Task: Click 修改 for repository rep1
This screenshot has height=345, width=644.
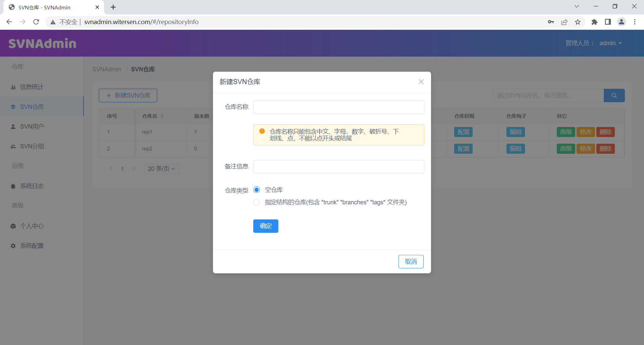Action: click(586, 132)
